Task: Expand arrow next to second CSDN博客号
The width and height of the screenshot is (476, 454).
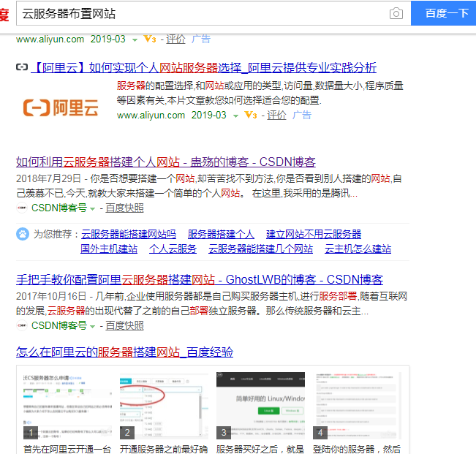Action: [93, 327]
